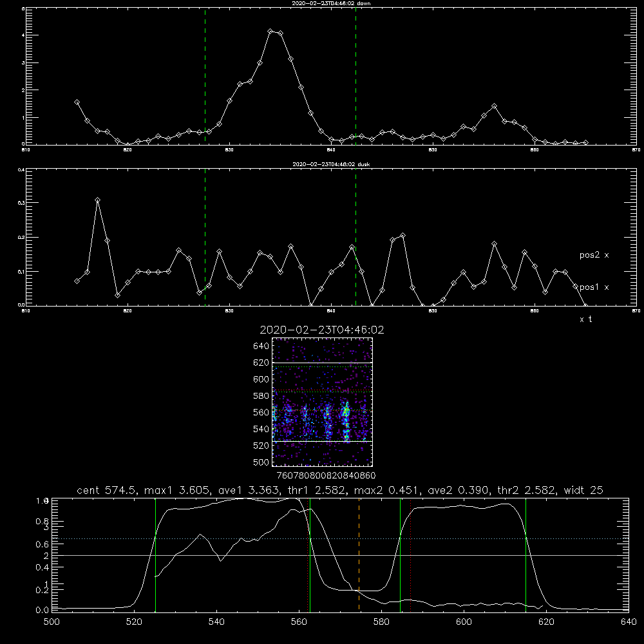
Task: Click the first dawn curve diamond at far left
Action: pyautogui.click(x=77, y=102)
